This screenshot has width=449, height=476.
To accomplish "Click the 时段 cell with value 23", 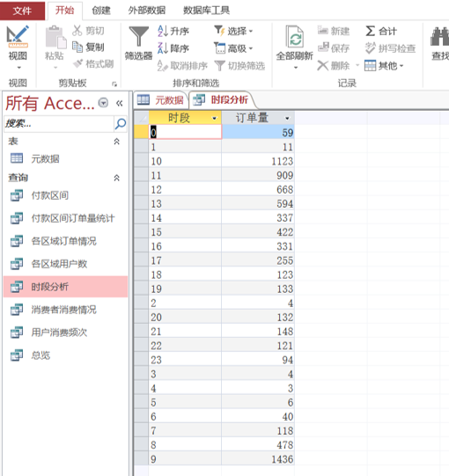I will point(185,360).
